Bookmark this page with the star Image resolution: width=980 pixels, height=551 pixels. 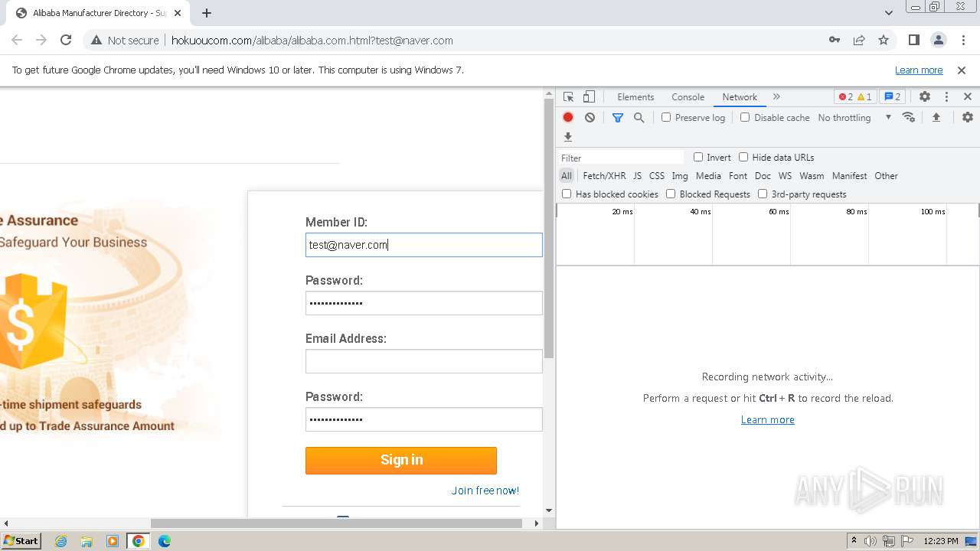click(884, 40)
